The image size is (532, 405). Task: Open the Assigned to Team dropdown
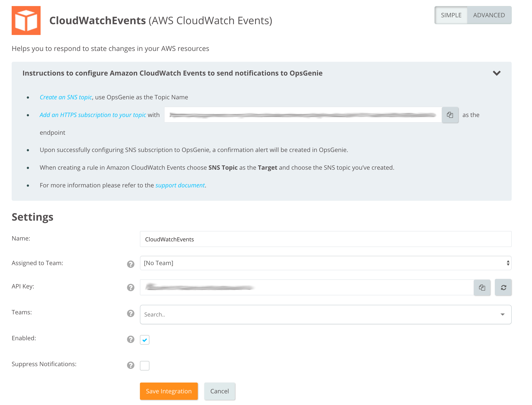[325, 263]
